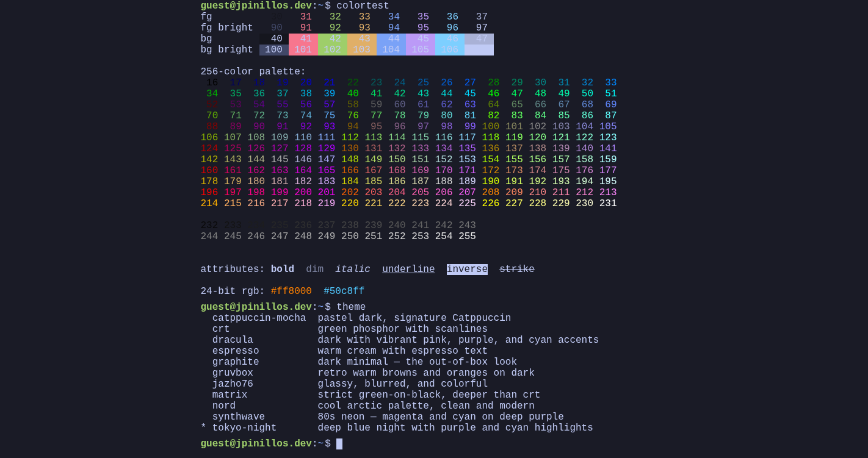Select the 'graphite' theme name
This screenshot has width=868, height=458.
click(x=236, y=362)
